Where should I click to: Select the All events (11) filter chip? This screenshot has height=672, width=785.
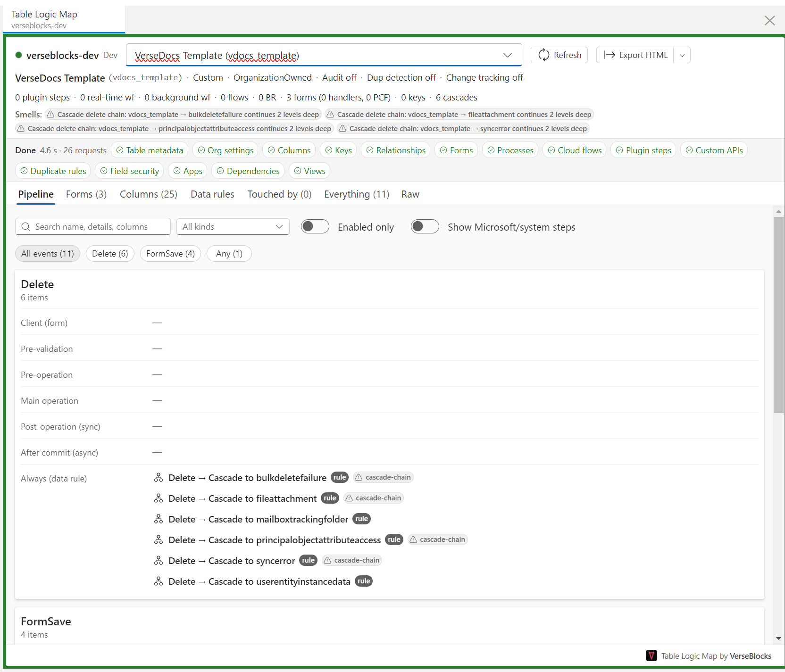tap(48, 254)
